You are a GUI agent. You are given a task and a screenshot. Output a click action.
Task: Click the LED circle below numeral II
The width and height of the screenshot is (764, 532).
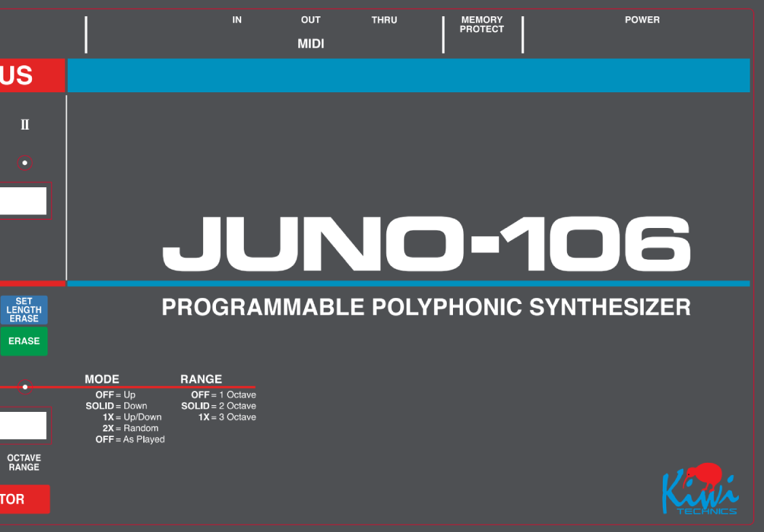tap(25, 163)
